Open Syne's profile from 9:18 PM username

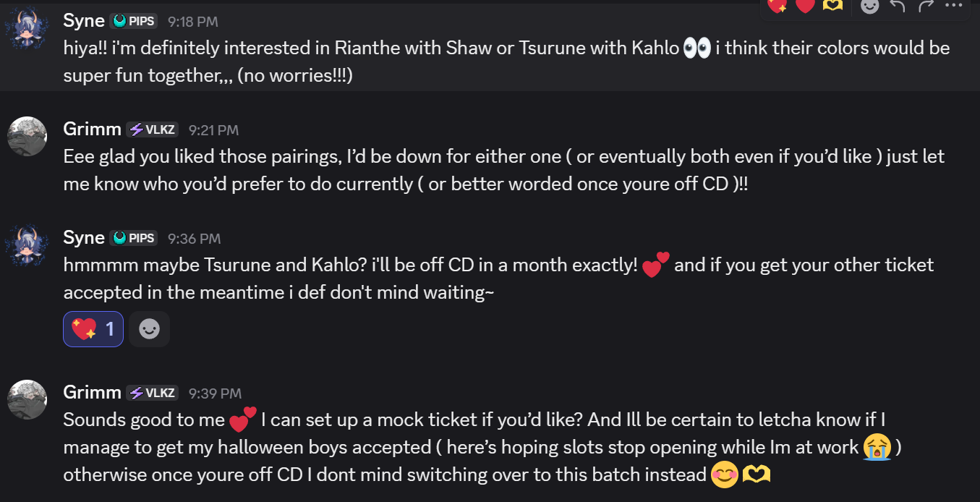click(84, 21)
